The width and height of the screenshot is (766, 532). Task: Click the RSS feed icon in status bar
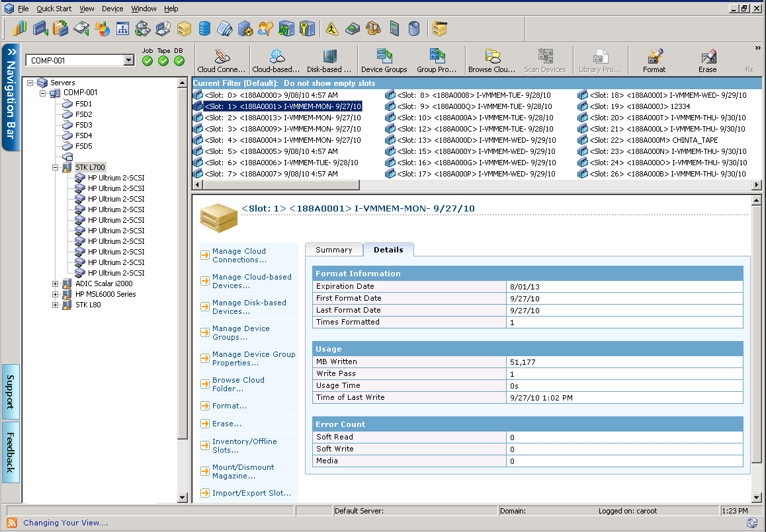click(12, 523)
